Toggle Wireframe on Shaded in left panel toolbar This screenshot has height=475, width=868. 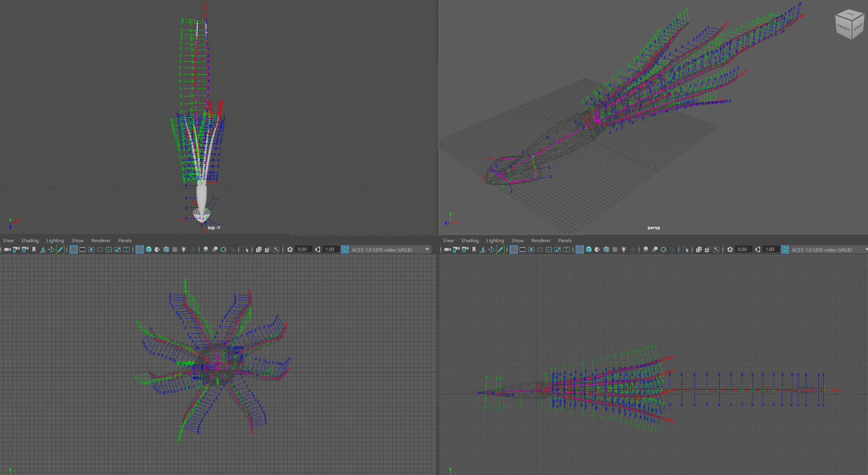[x=166, y=249]
